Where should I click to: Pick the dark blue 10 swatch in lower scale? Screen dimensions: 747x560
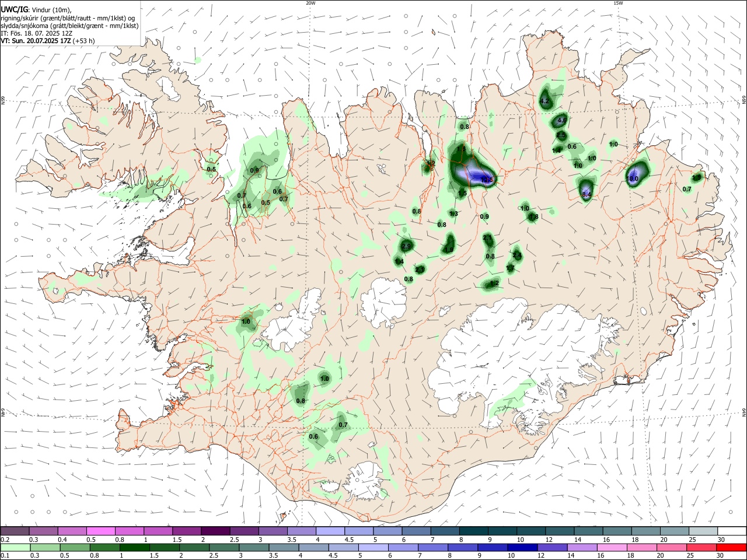pos(522,547)
